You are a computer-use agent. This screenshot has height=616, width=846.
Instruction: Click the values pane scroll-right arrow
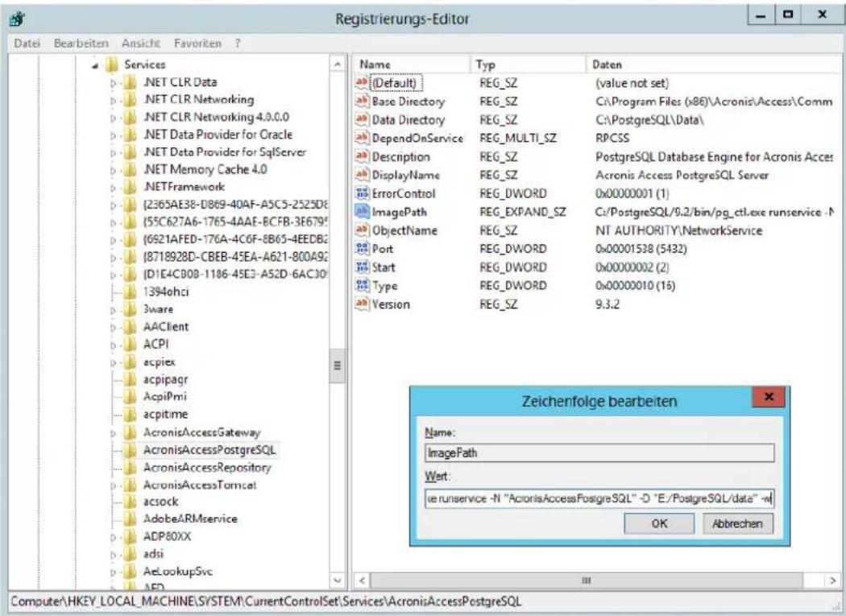click(832, 581)
